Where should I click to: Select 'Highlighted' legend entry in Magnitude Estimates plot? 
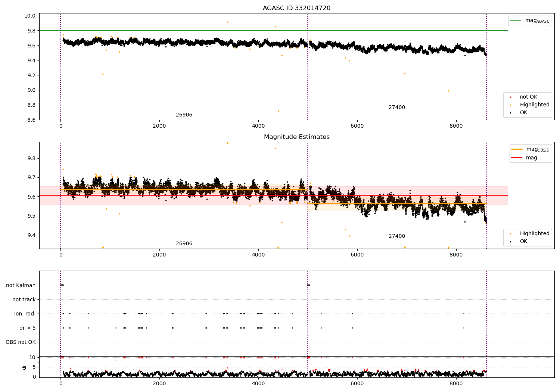pyautogui.click(x=535, y=234)
